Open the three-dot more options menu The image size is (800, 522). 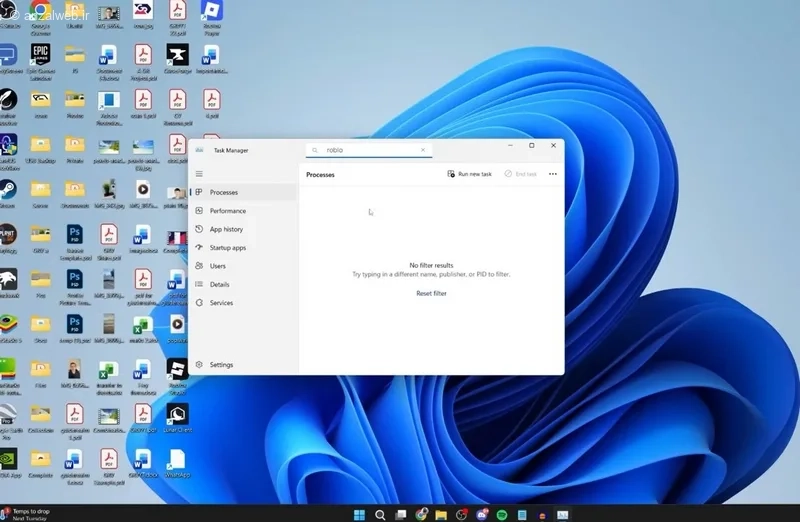553,174
